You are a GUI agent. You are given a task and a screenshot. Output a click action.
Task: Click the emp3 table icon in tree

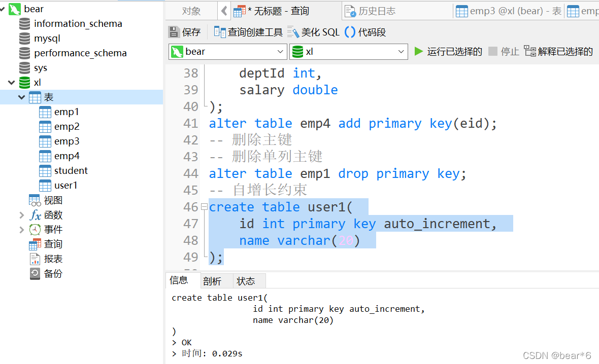point(45,141)
